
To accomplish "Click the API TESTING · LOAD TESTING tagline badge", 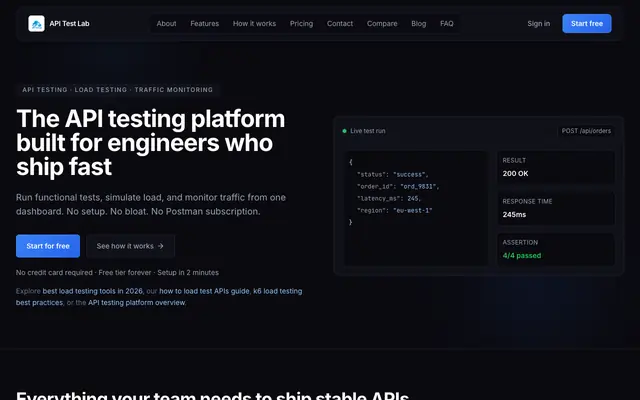I will [x=118, y=90].
